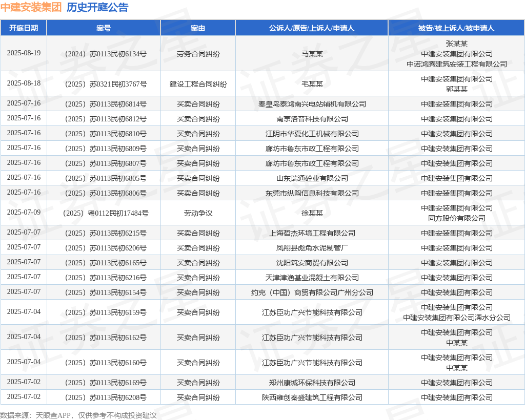Click defendant 中建安装集团有限公司溧水分公司

point(457,318)
